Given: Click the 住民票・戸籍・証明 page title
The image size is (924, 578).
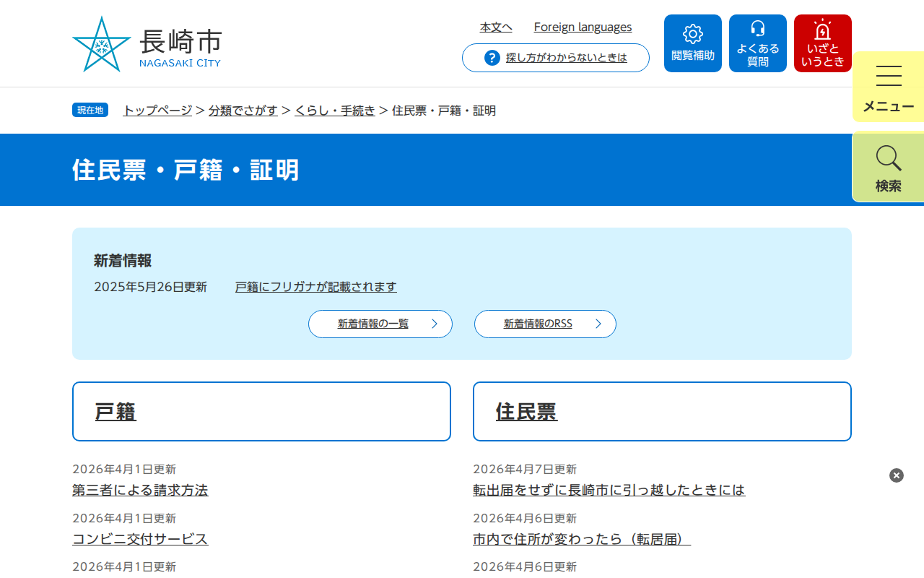Looking at the screenshot, I should point(186,171).
